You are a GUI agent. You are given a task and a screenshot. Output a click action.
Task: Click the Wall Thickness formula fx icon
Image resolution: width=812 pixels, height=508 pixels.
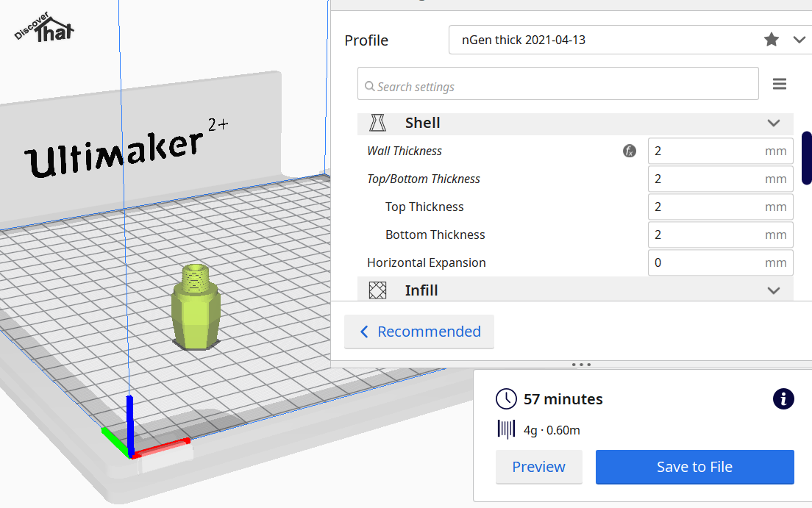tap(629, 151)
